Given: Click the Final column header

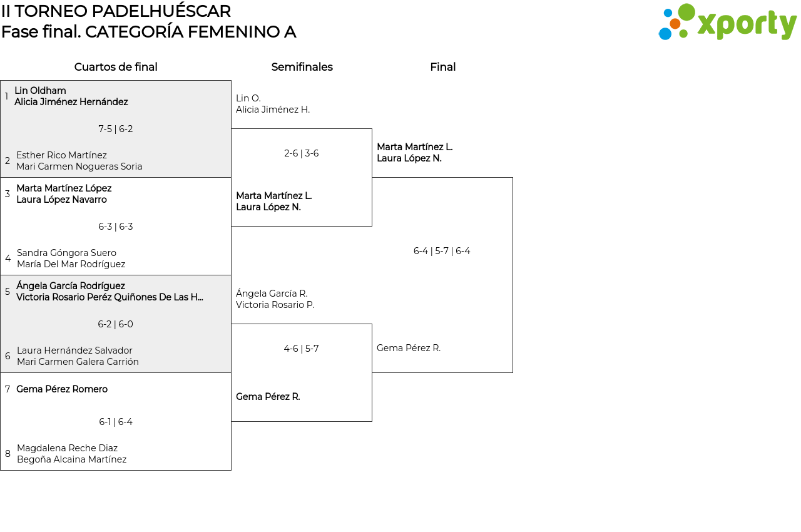Looking at the screenshot, I should (x=442, y=67).
